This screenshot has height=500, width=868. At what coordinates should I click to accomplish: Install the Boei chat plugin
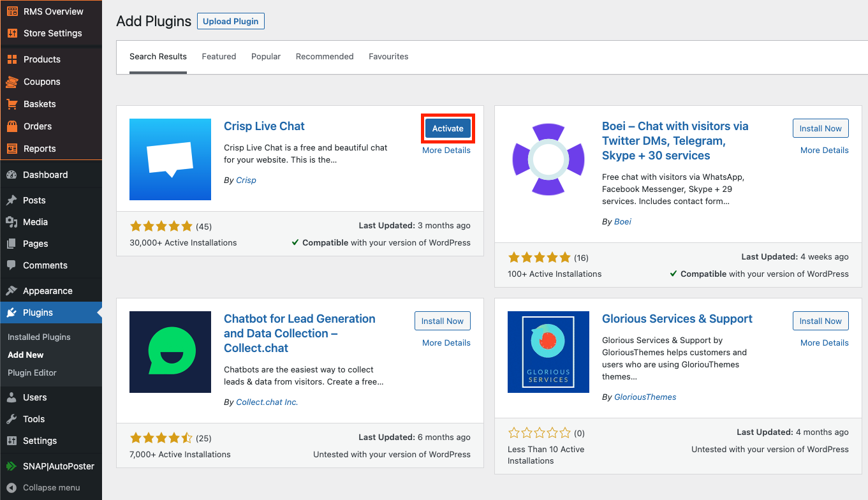click(x=821, y=128)
